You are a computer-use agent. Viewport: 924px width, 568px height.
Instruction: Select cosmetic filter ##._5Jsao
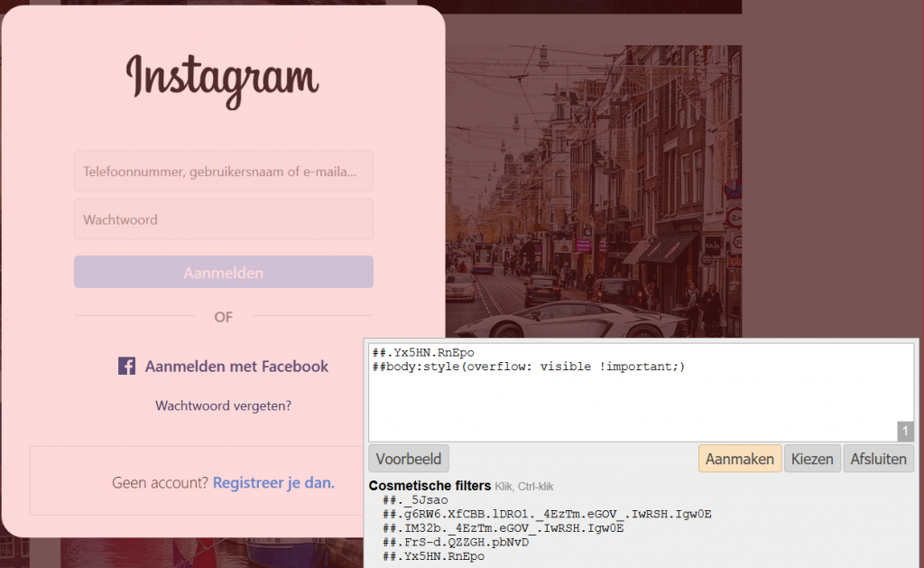pos(415,500)
